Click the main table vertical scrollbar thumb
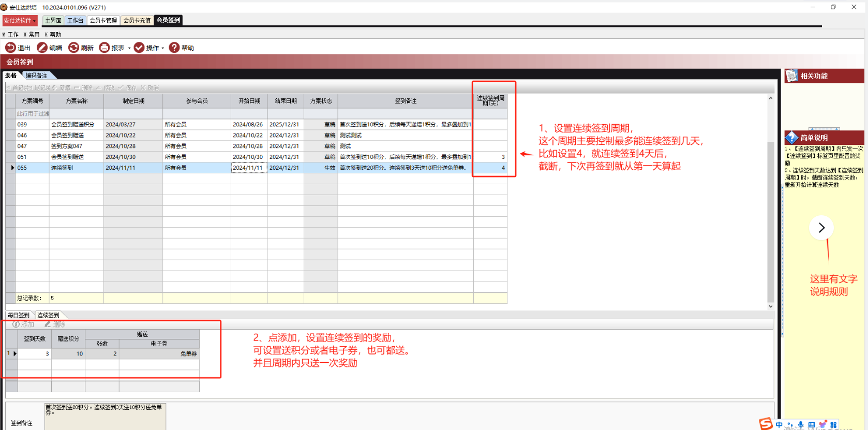Viewport: 868px width, 430px height. point(771,221)
